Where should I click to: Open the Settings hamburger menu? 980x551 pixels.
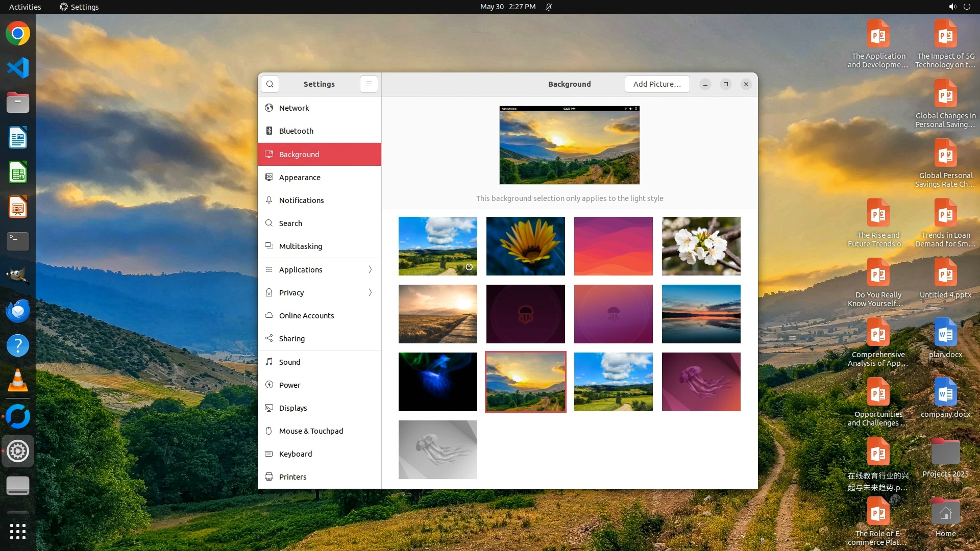coord(369,84)
